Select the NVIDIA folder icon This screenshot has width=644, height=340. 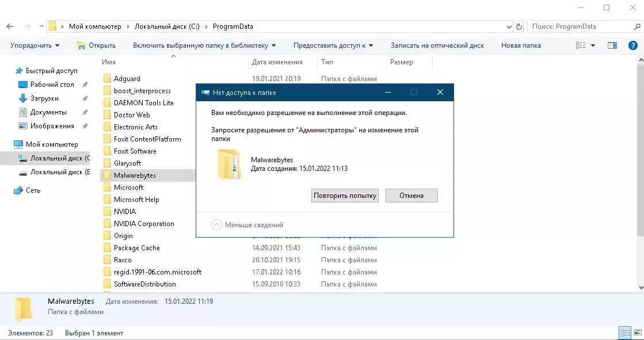tap(107, 212)
